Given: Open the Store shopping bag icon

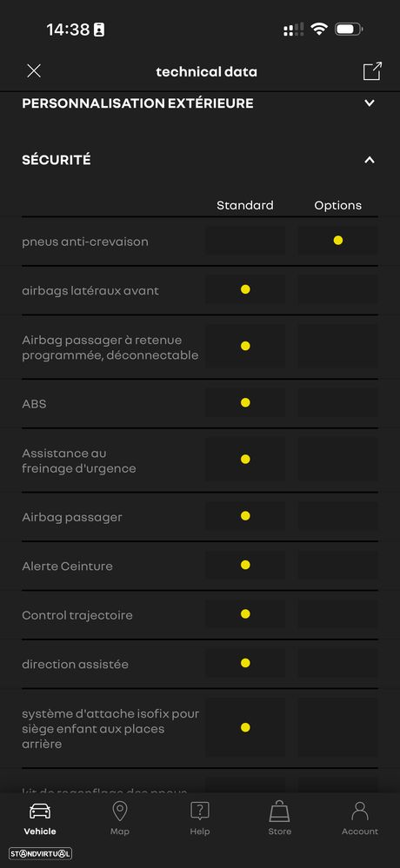Looking at the screenshot, I should click(x=280, y=812).
